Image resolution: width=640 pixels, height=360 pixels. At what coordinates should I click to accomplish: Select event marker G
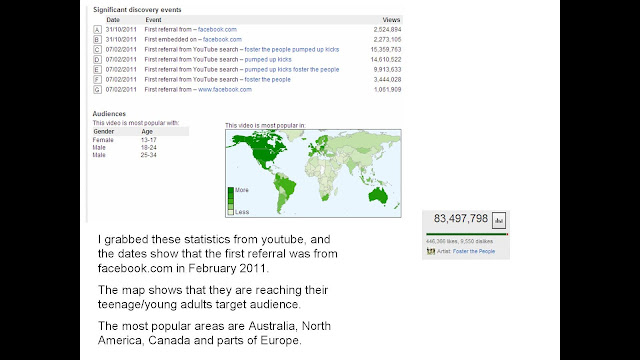[x=97, y=89]
